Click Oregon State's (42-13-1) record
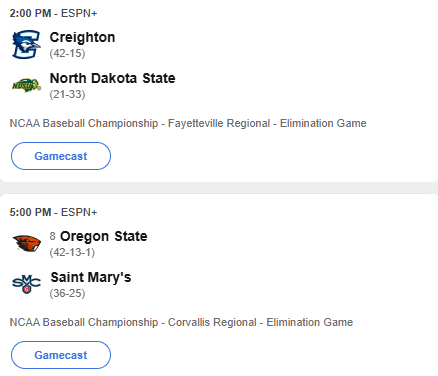Image resolution: width=438 pixels, height=376 pixels. 72,252
